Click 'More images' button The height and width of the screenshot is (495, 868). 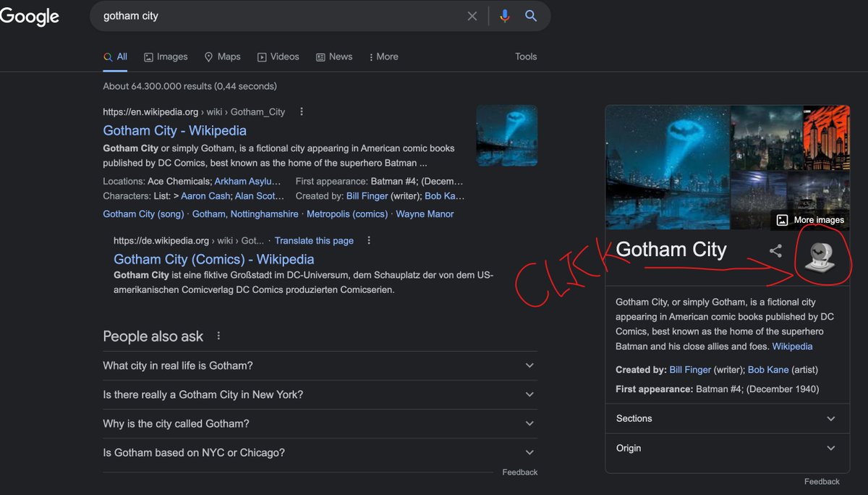tap(810, 220)
